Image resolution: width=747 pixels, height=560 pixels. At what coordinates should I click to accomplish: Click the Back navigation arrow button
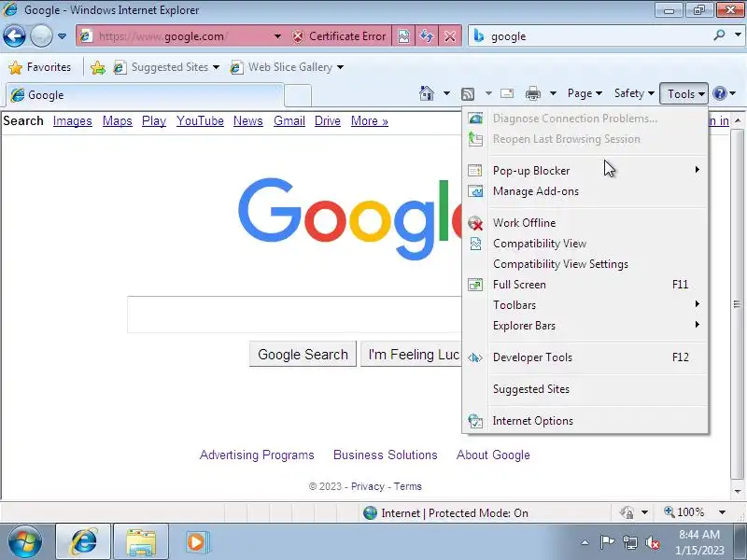14,36
